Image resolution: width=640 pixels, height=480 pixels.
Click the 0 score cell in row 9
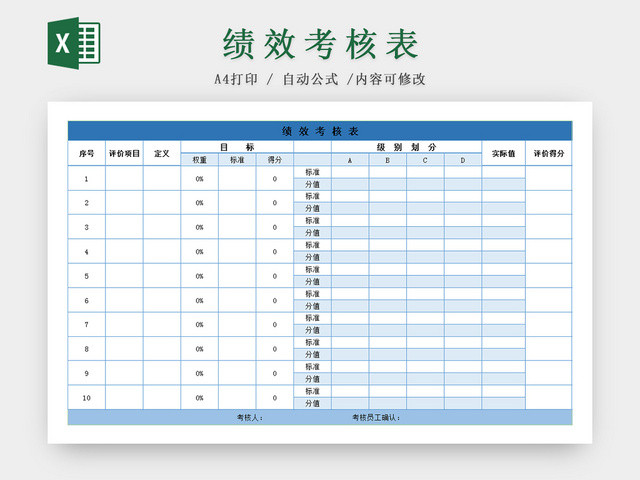tap(275, 373)
